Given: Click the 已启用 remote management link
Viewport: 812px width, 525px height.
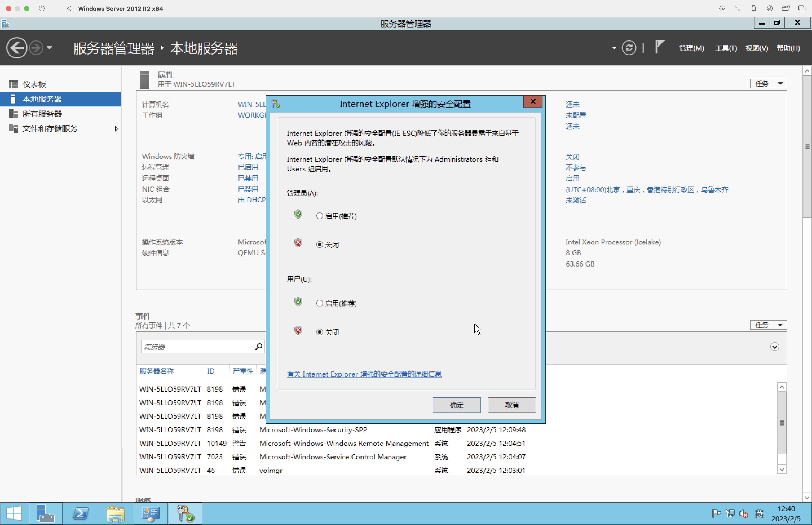Looking at the screenshot, I should [x=248, y=167].
